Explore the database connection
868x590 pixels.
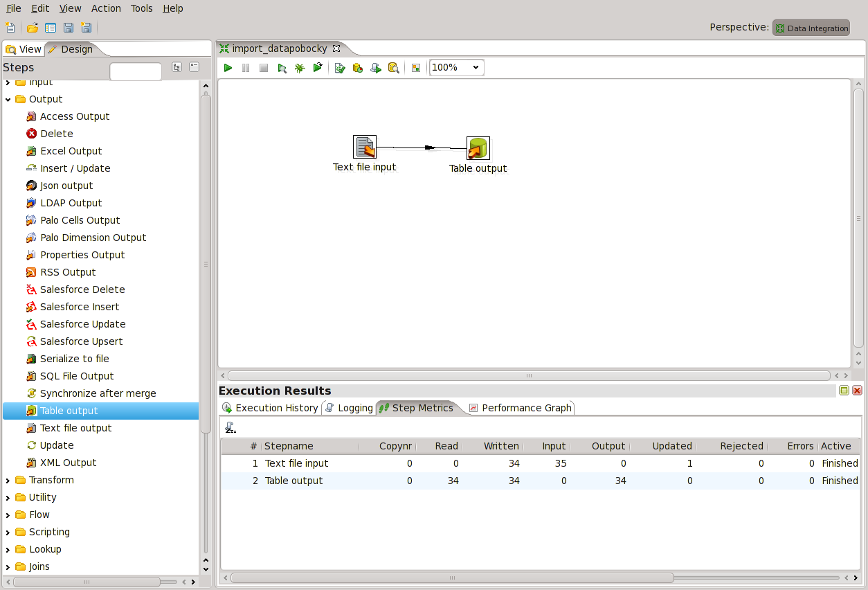click(394, 68)
